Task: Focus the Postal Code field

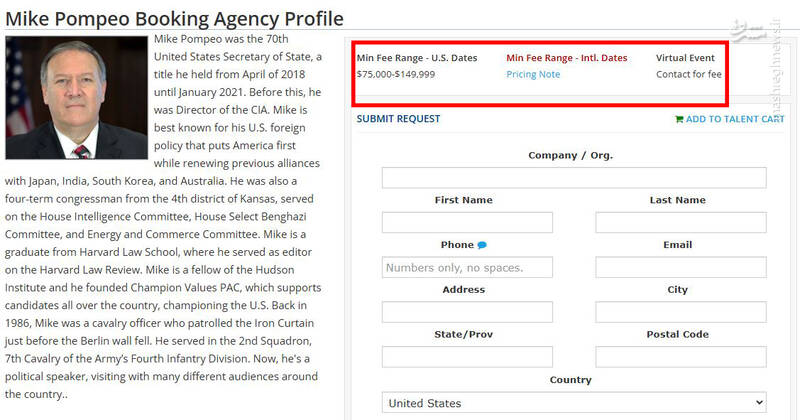Action: 680,357
